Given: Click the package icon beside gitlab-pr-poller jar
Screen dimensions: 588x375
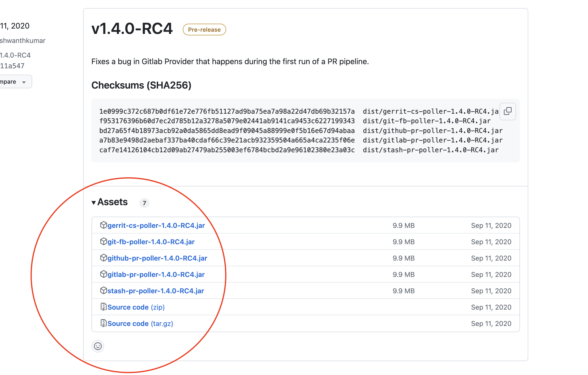Looking at the screenshot, I should coord(103,274).
